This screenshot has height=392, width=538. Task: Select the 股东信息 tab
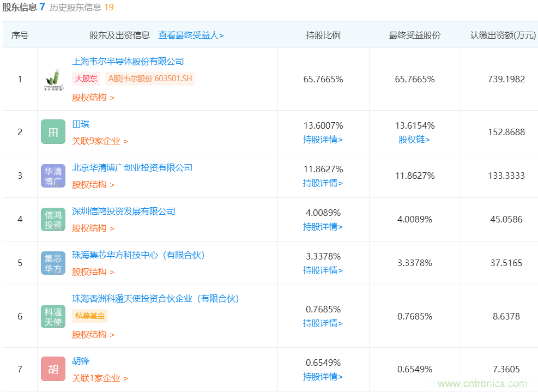(x=19, y=8)
